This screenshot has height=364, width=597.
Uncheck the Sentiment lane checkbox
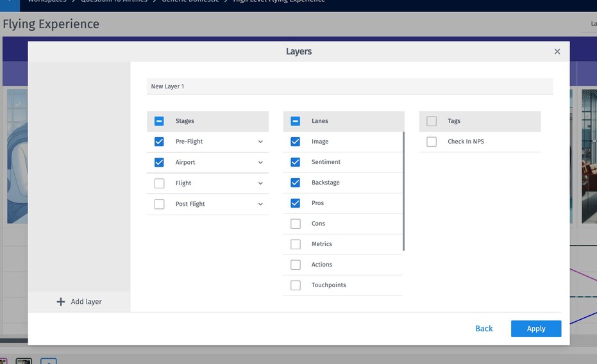[x=296, y=162]
